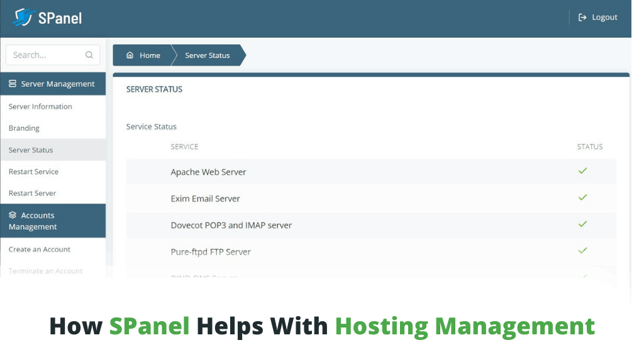Click the Logout button
Viewport: 644px width, 362px height.
point(597,17)
